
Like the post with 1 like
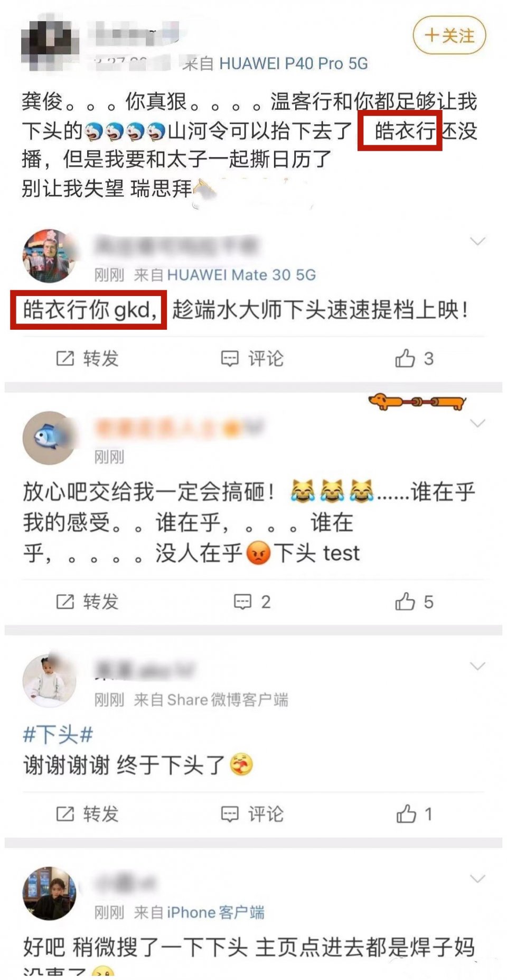pos(415,814)
